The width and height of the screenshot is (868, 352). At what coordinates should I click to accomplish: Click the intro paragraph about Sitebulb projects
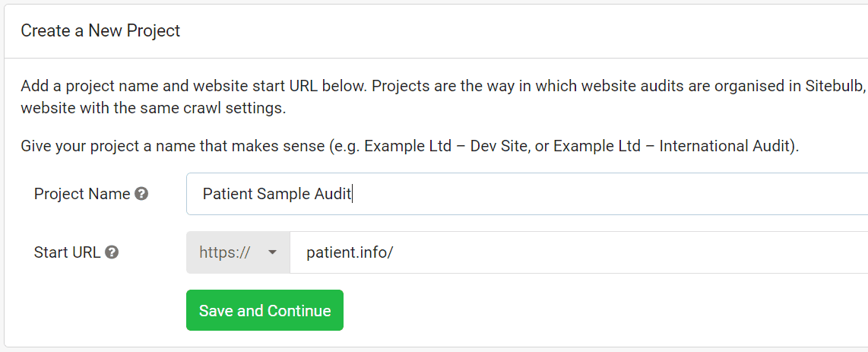(444, 97)
